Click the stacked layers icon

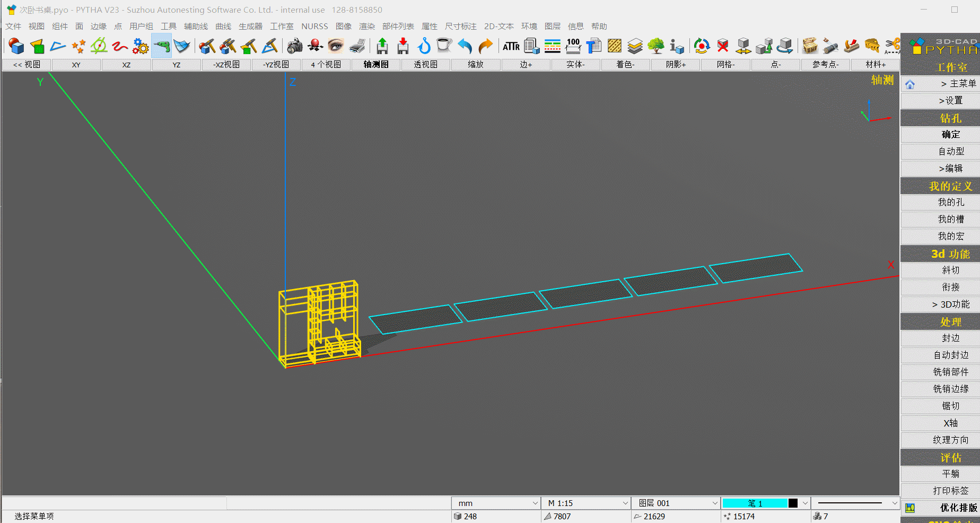635,46
